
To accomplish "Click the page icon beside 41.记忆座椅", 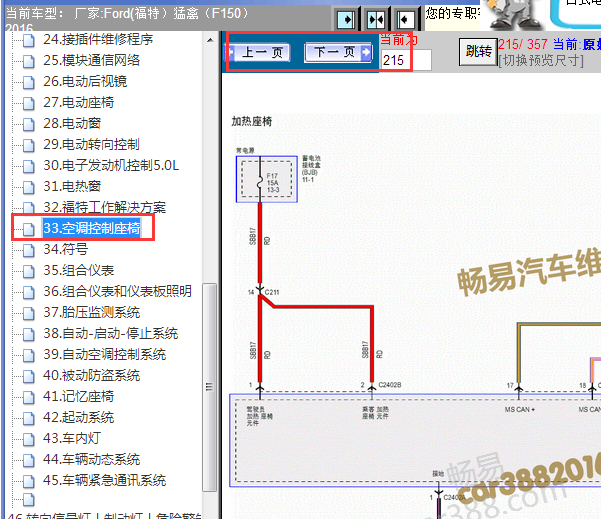I will [28, 397].
